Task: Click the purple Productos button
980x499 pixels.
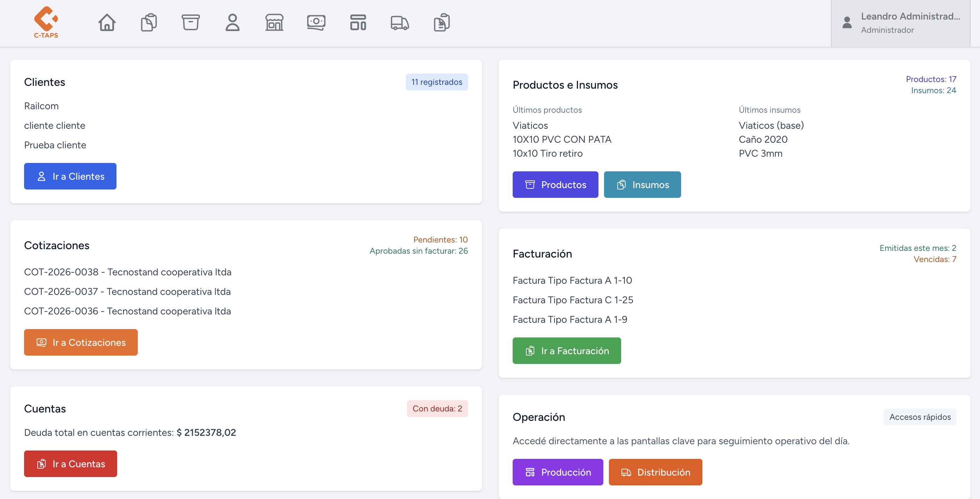Action: pyautogui.click(x=555, y=185)
